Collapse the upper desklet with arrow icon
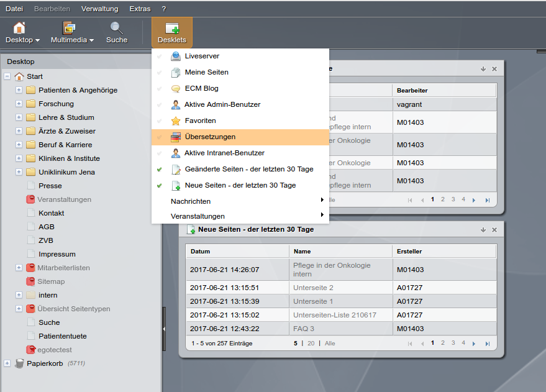Screen dimensions: 546x392 click(x=483, y=69)
